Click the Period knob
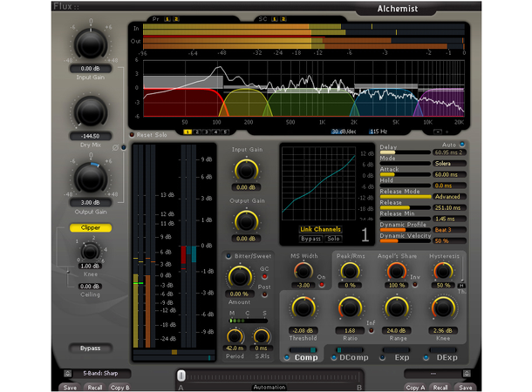Image resolution: width=532 pixels, height=392 pixels. [235, 336]
